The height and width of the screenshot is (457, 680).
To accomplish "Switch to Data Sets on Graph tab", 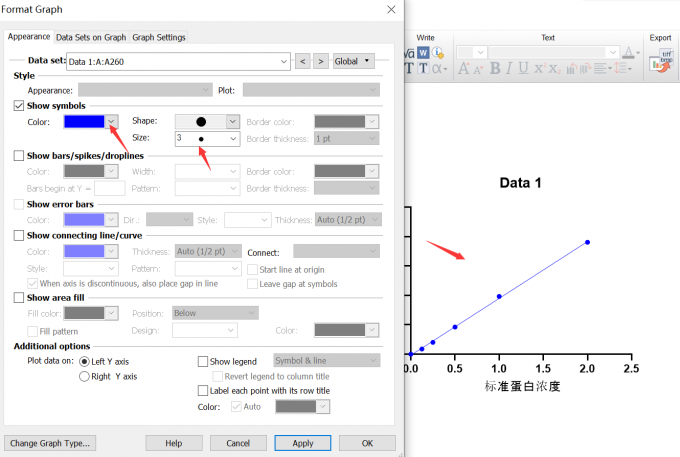I will pyautogui.click(x=91, y=37).
